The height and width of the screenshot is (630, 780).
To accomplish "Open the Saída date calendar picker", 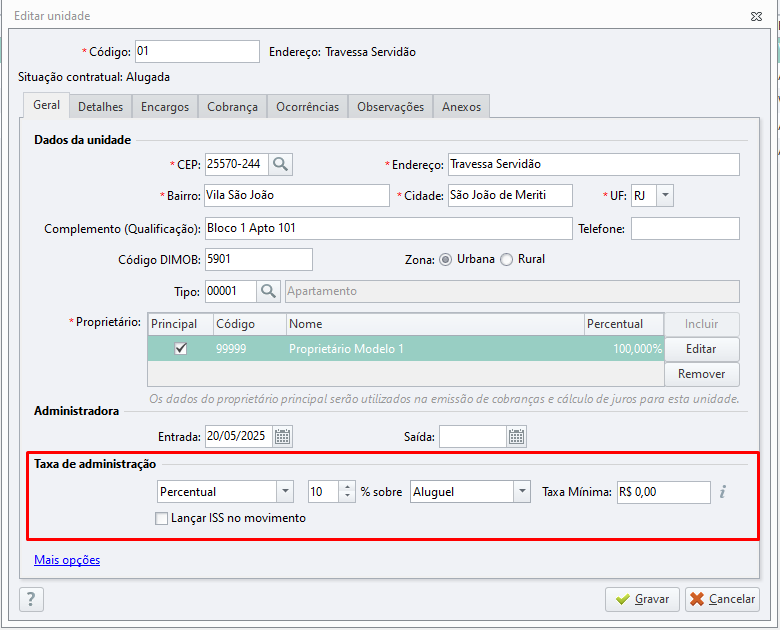I will (x=517, y=437).
